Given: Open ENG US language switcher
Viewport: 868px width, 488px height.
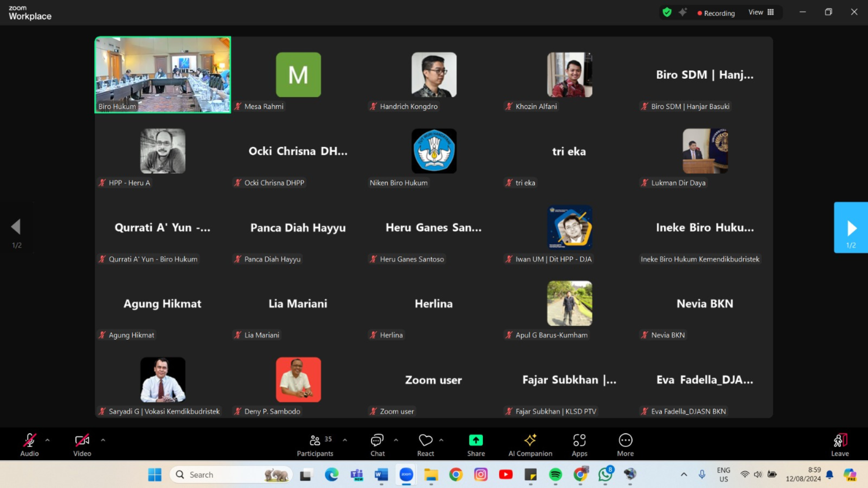Looking at the screenshot, I should pos(723,474).
